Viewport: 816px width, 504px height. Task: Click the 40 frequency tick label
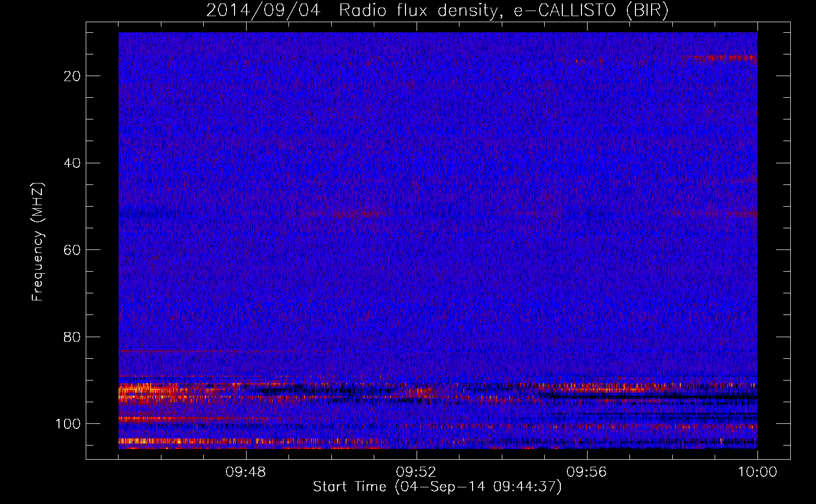tap(73, 163)
